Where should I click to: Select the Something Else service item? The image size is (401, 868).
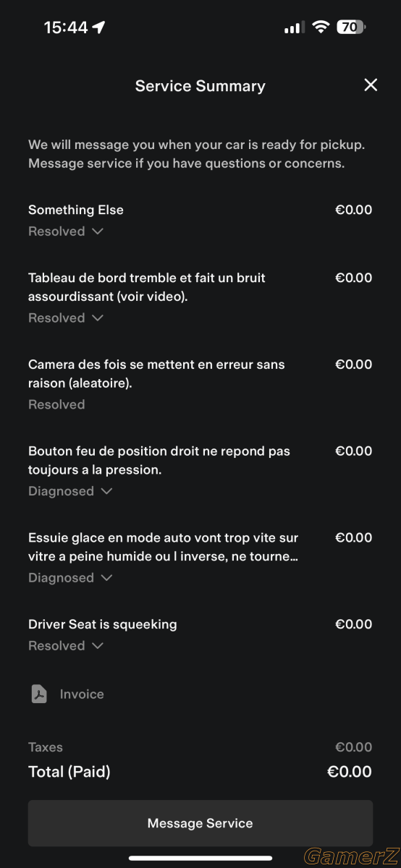pyautogui.click(x=200, y=220)
